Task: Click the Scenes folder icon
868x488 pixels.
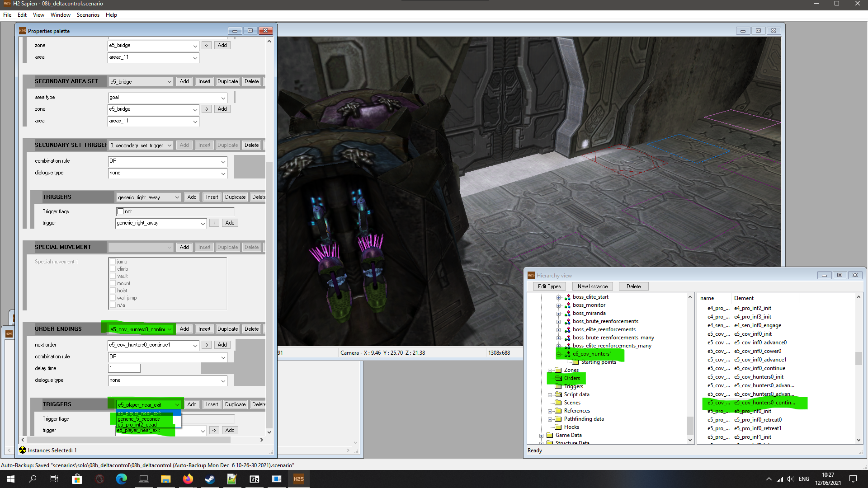Action: (x=558, y=403)
